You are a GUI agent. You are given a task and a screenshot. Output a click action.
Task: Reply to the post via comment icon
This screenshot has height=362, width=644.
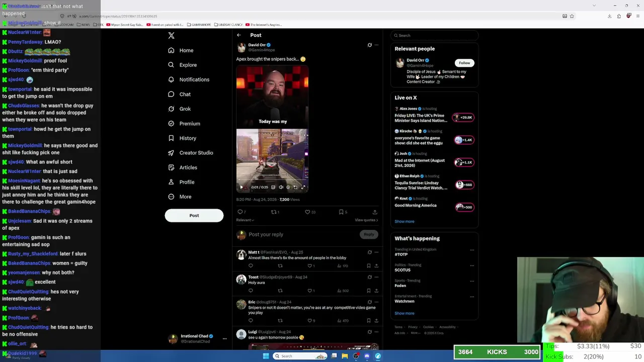(240, 212)
